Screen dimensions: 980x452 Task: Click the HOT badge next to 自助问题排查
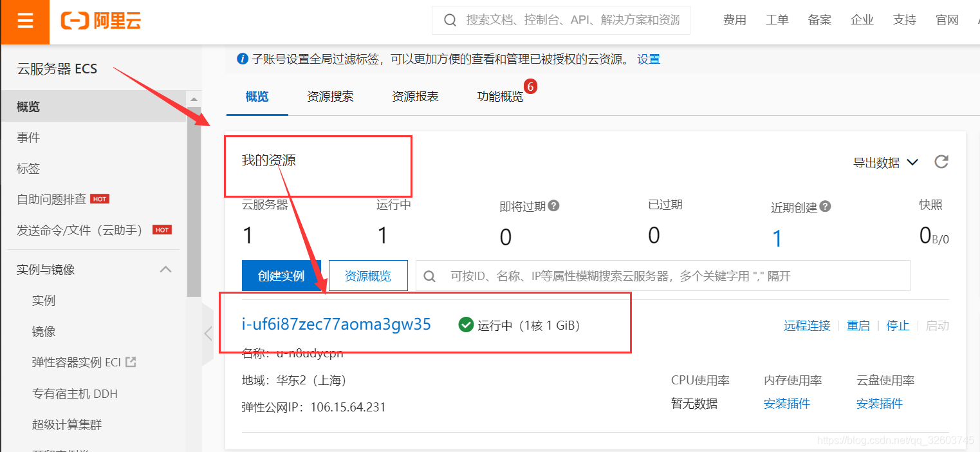click(x=100, y=199)
